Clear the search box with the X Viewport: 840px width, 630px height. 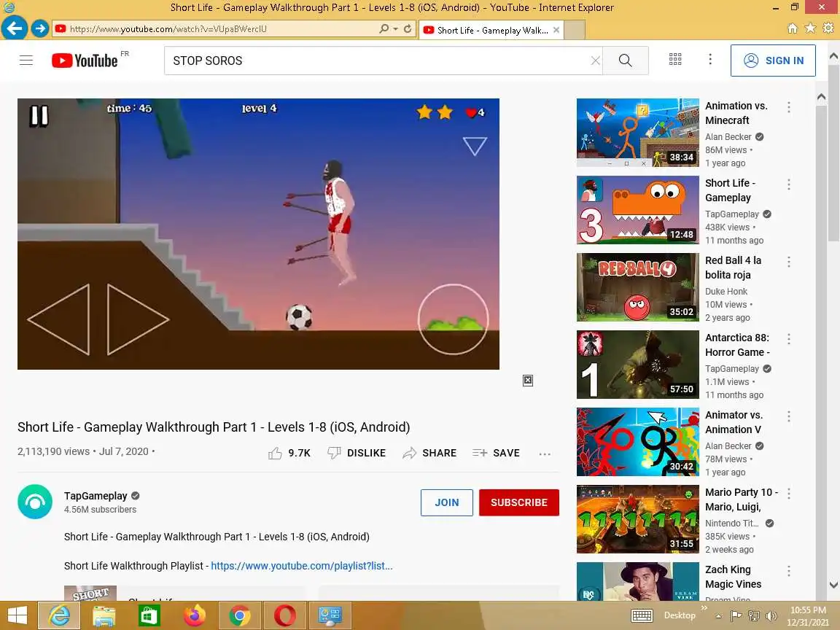pyautogui.click(x=595, y=61)
